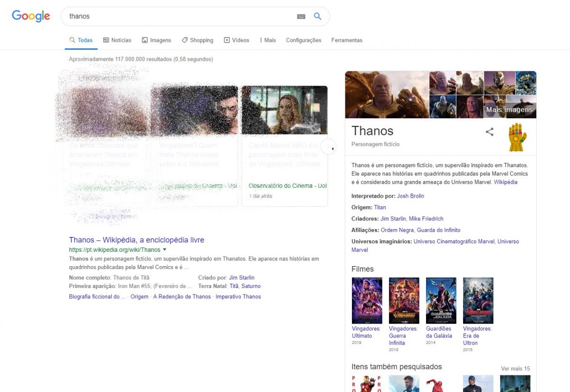Open the Titan origin link
This screenshot has width=570, height=392.
[x=380, y=207]
